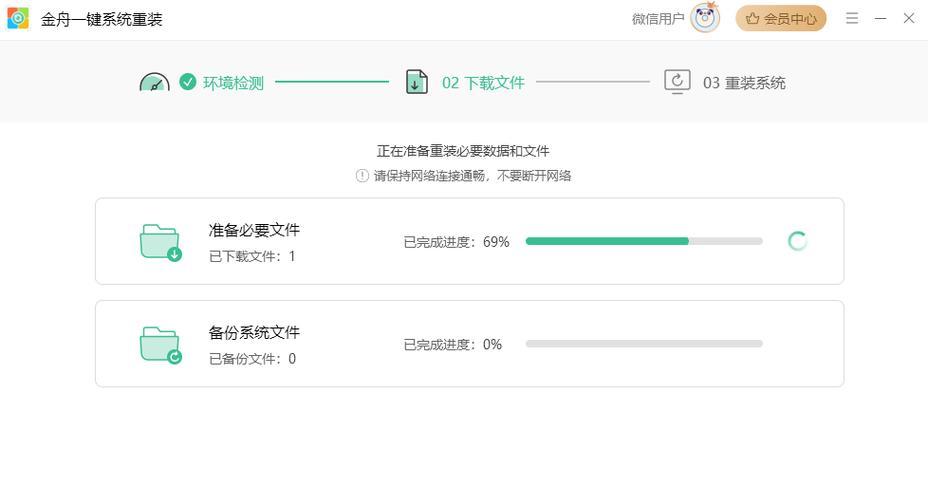Open the user avatar profile icon

[x=705, y=18]
